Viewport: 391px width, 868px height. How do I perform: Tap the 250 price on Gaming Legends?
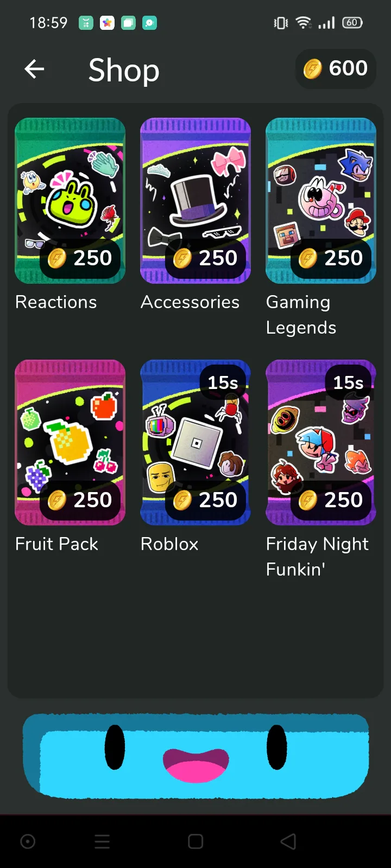click(331, 259)
